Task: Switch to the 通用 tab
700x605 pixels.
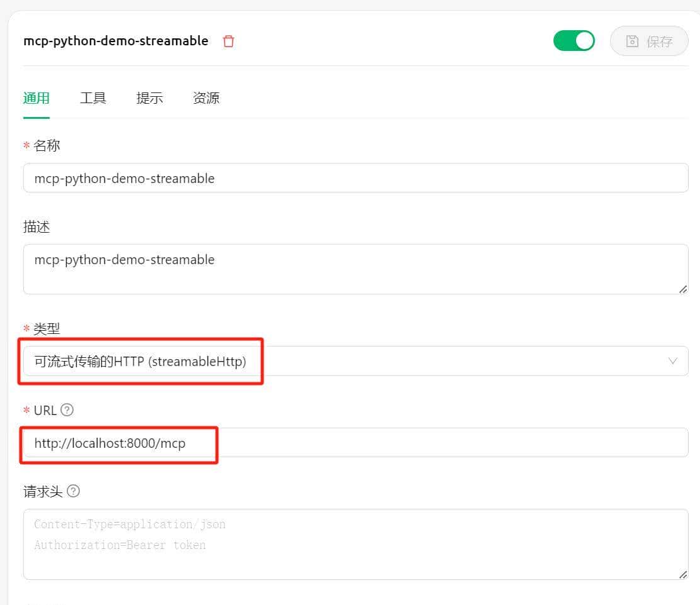Action: tap(36, 97)
